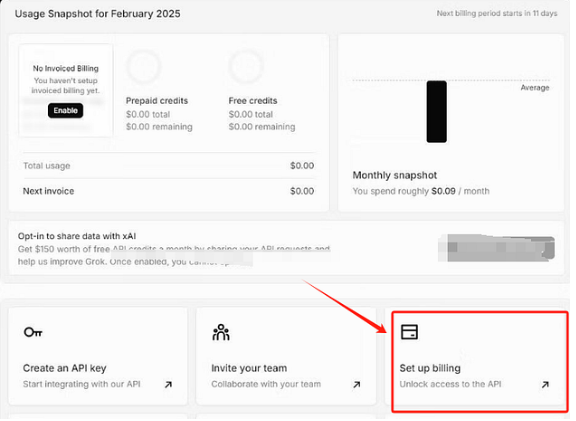
Task: Click the key icon on API key card
Action: click(33, 332)
